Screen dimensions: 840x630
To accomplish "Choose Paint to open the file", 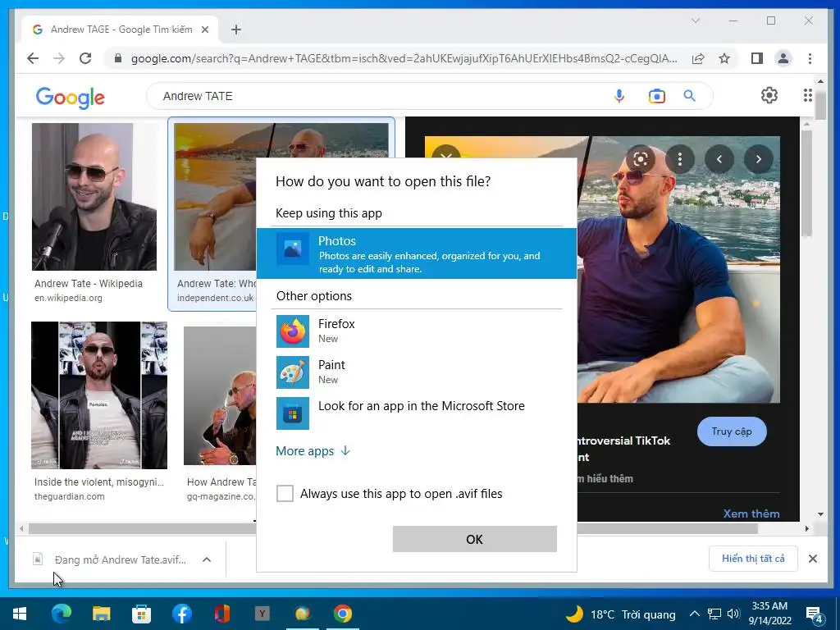I will (x=416, y=372).
